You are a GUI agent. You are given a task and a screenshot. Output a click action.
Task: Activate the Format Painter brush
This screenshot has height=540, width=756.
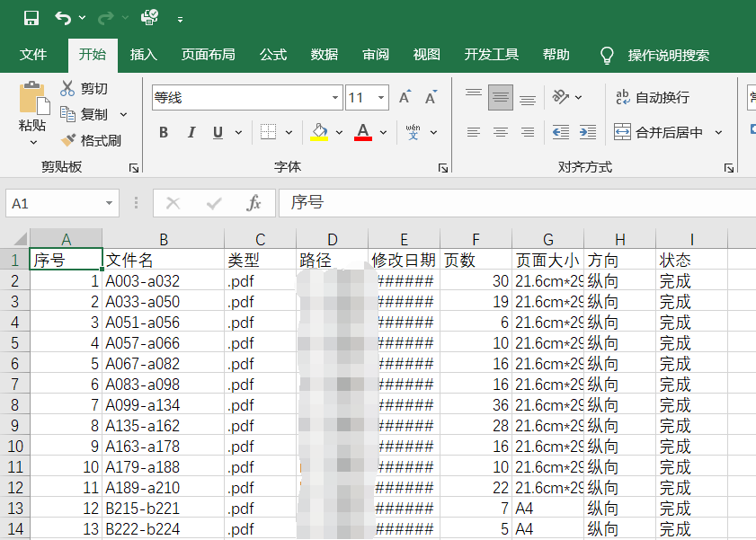(x=68, y=140)
